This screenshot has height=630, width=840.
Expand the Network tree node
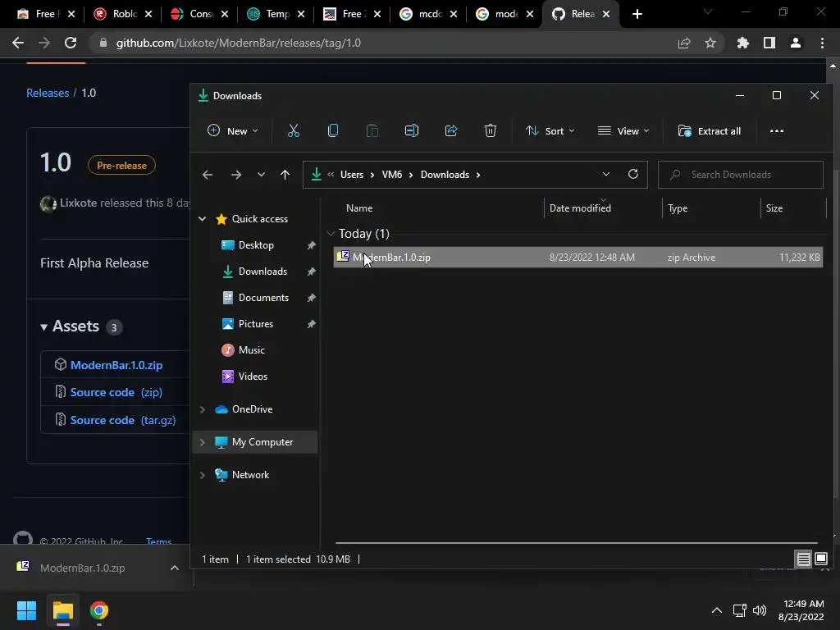pyautogui.click(x=203, y=475)
